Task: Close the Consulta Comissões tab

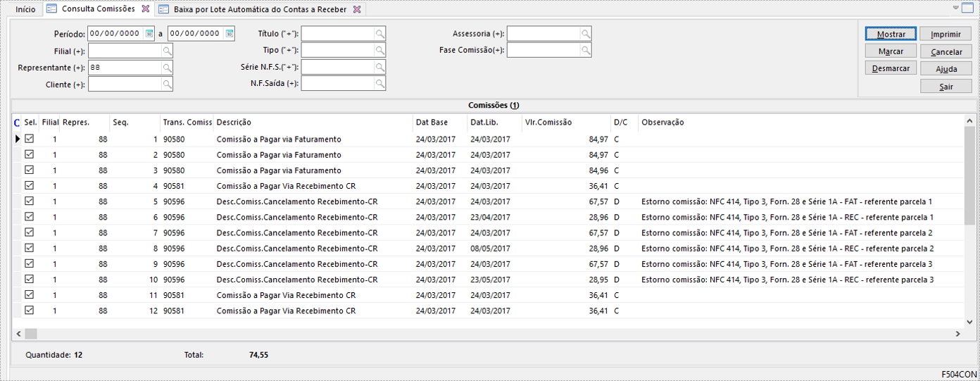Action: pos(145,9)
